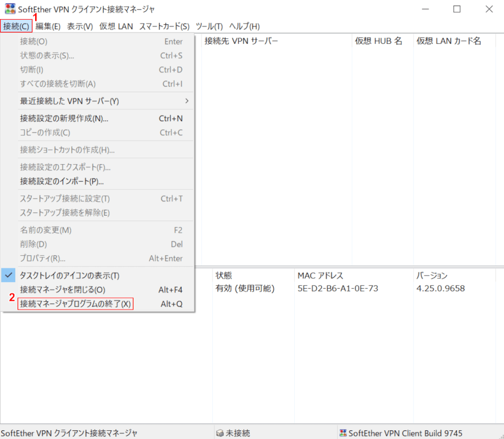Close the 接続(C) menu by clicking it

coord(16,26)
